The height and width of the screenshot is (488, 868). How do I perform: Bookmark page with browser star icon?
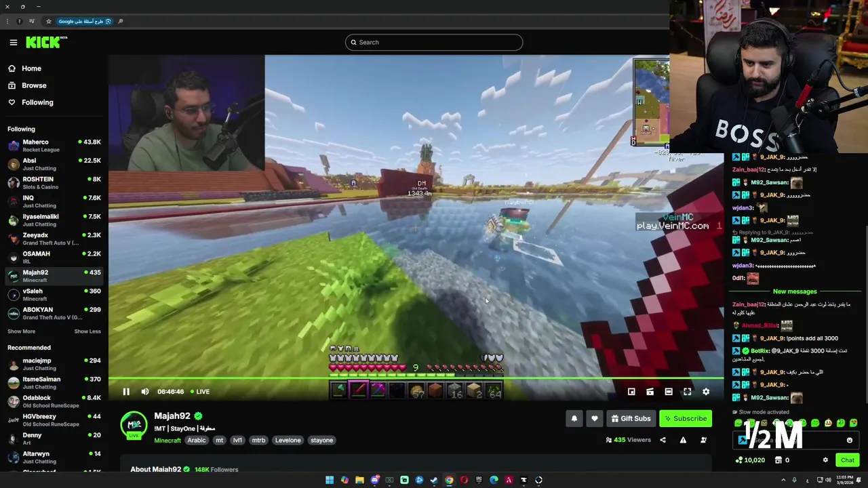point(48,21)
